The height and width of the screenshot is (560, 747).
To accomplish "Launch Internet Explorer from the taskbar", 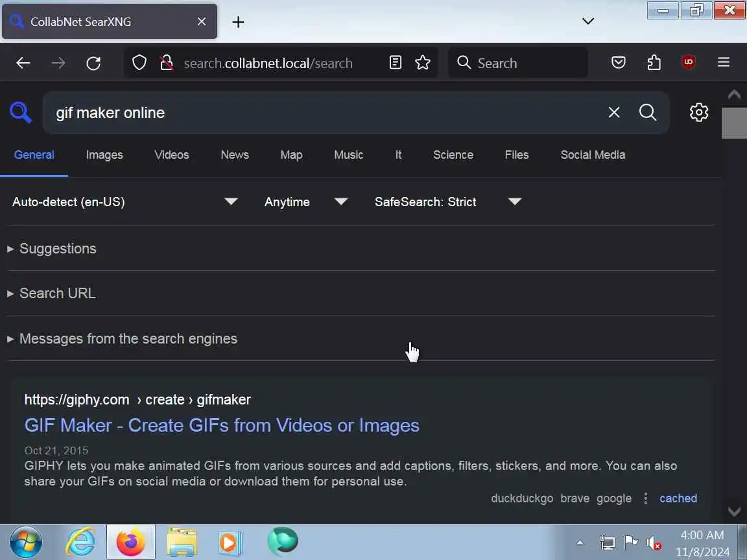I will (x=80, y=542).
